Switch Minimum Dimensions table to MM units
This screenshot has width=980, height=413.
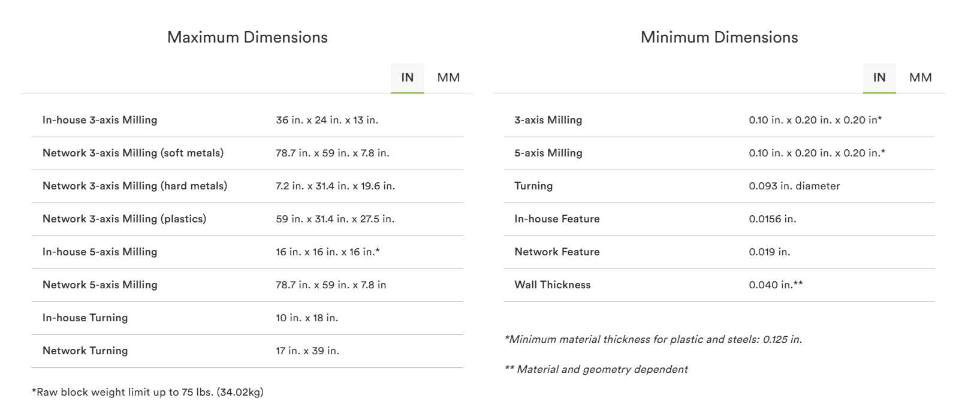(920, 78)
